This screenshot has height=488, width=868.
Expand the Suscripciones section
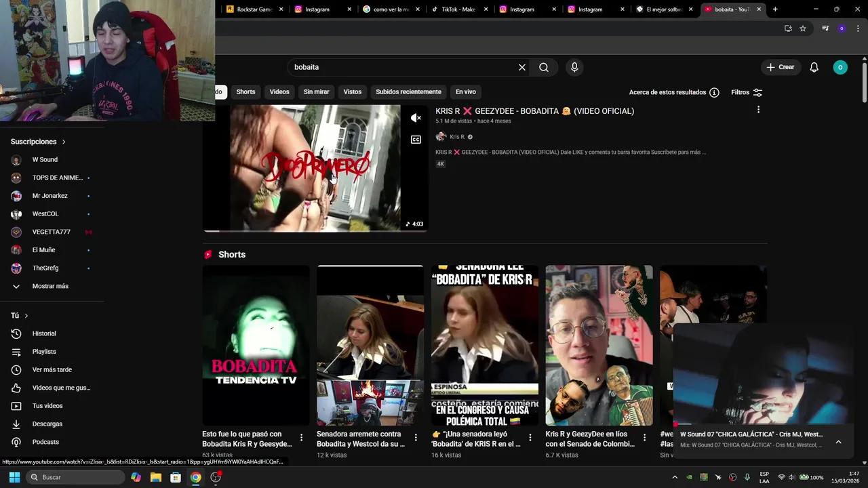point(38,142)
